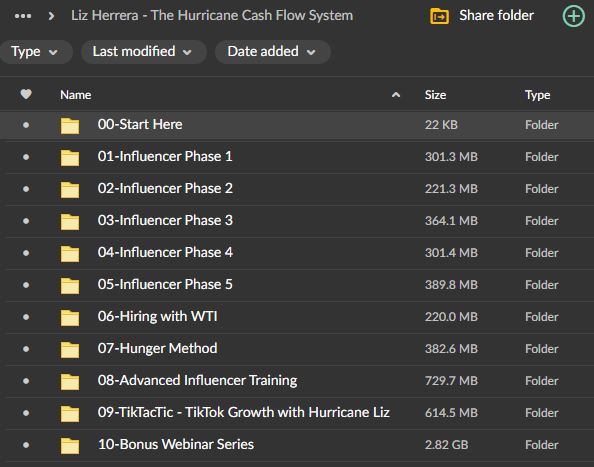Sort by the Type column header
This screenshot has height=467, width=594.
(537, 95)
